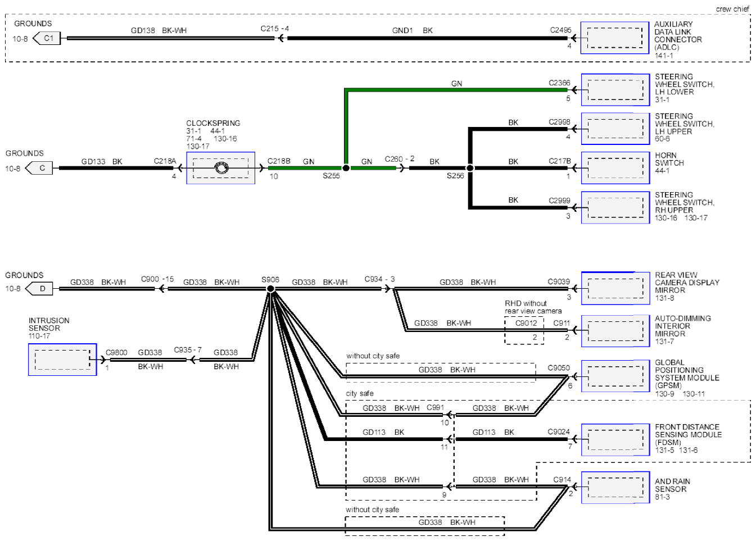Click the C2999 connector label
Screen dimensions: 756x541
tap(559, 200)
